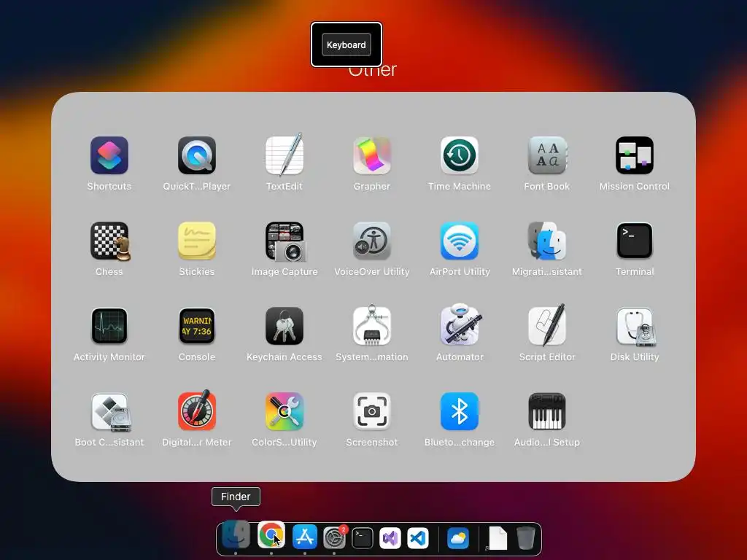The image size is (747, 560).
Task: Open the Shortcuts app
Action: pyautogui.click(x=109, y=155)
